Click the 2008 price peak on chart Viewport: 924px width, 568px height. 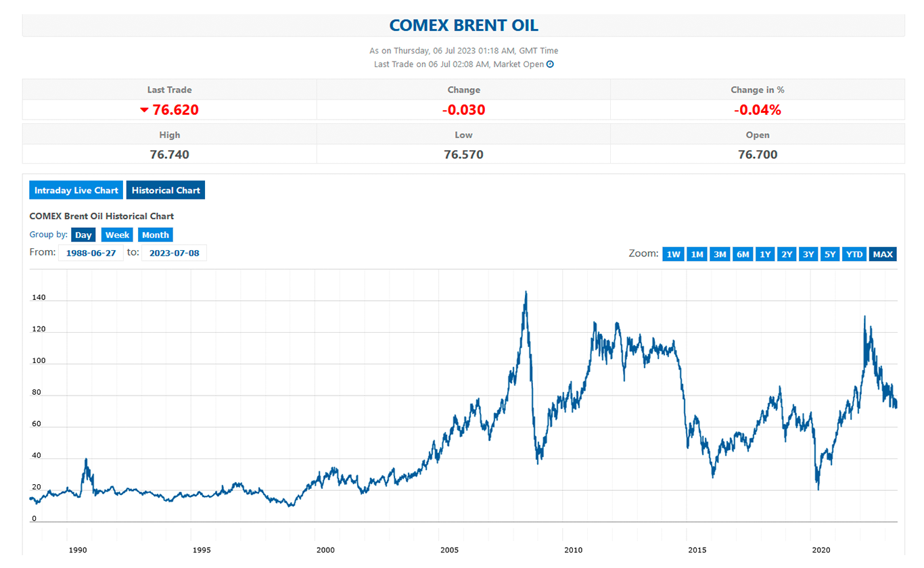526,293
